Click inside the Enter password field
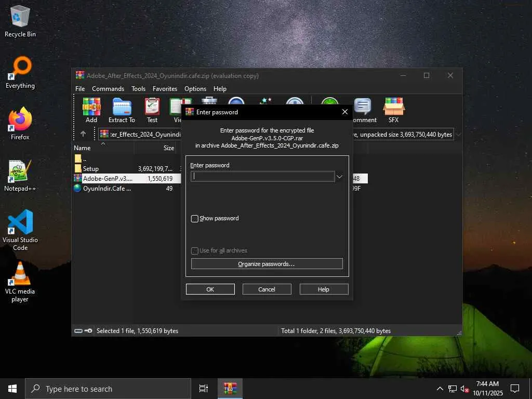Screen dimensions: 532x399 pyautogui.click(x=262, y=177)
